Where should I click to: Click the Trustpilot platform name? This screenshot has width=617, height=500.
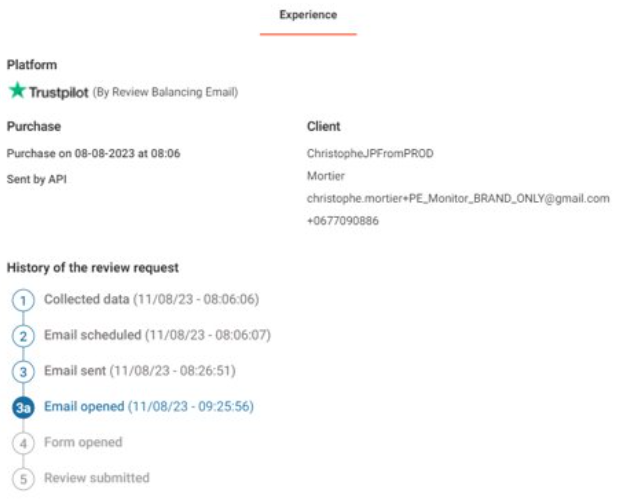tap(58, 92)
